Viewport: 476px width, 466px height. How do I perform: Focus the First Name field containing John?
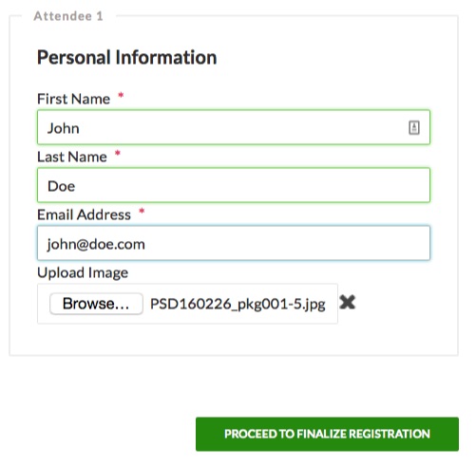coord(234,127)
